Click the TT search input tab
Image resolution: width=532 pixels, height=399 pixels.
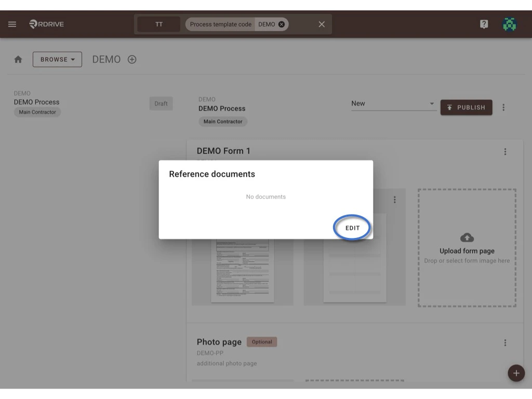click(158, 23)
